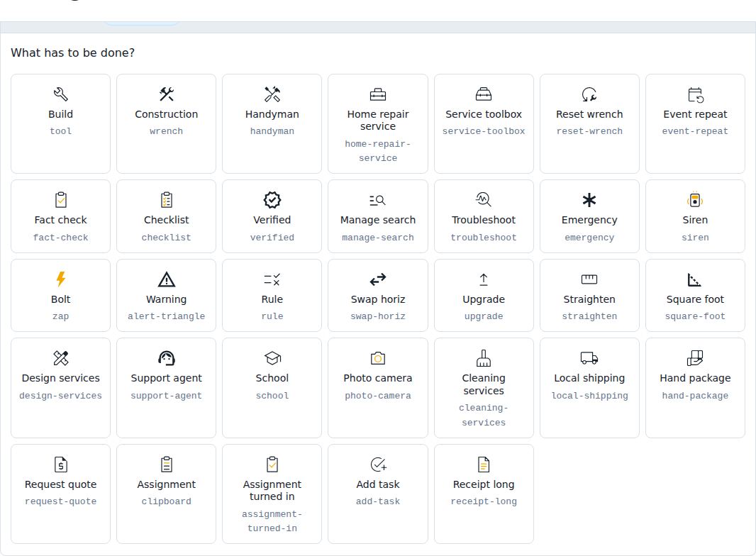The image size is (756, 556).
Task: Choose the Assignment clipboard icon
Action: [x=167, y=465]
